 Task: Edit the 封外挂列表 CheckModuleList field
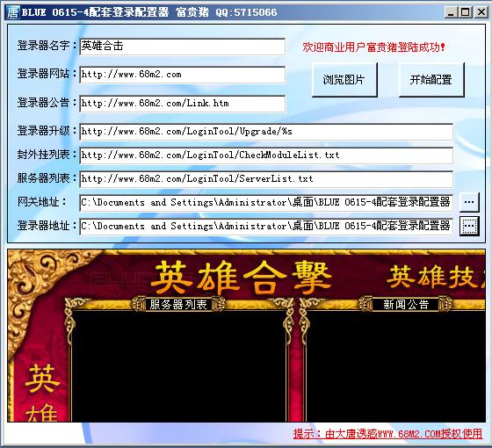(x=266, y=155)
